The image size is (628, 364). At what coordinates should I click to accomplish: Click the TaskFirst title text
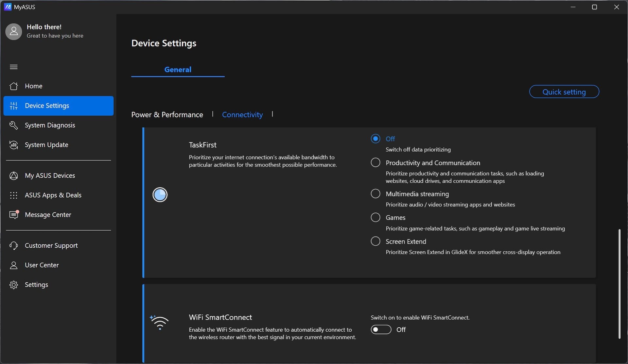[203, 145]
